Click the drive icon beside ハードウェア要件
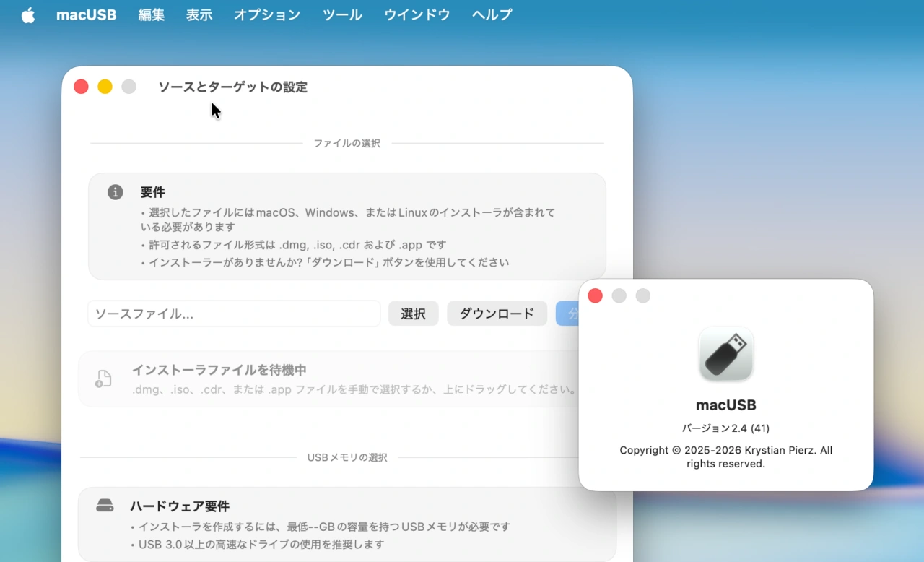This screenshot has height=562, width=924. pyautogui.click(x=105, y=506)
